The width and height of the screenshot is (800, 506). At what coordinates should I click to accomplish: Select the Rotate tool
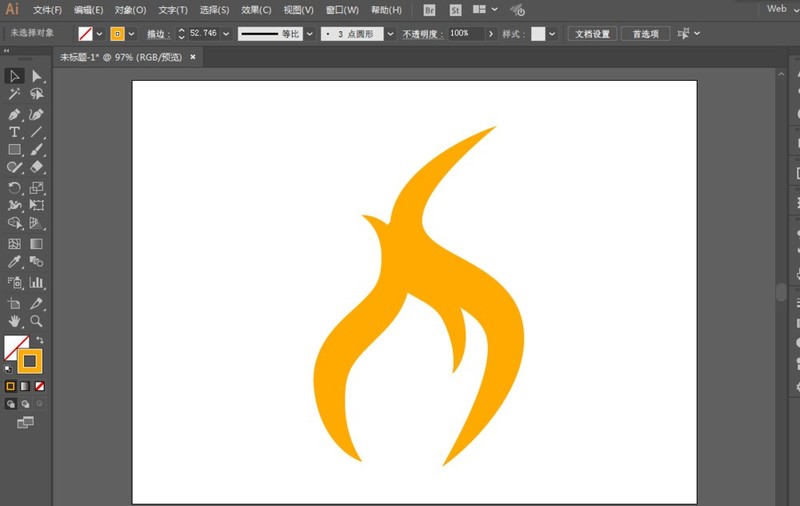coord(14,188)
